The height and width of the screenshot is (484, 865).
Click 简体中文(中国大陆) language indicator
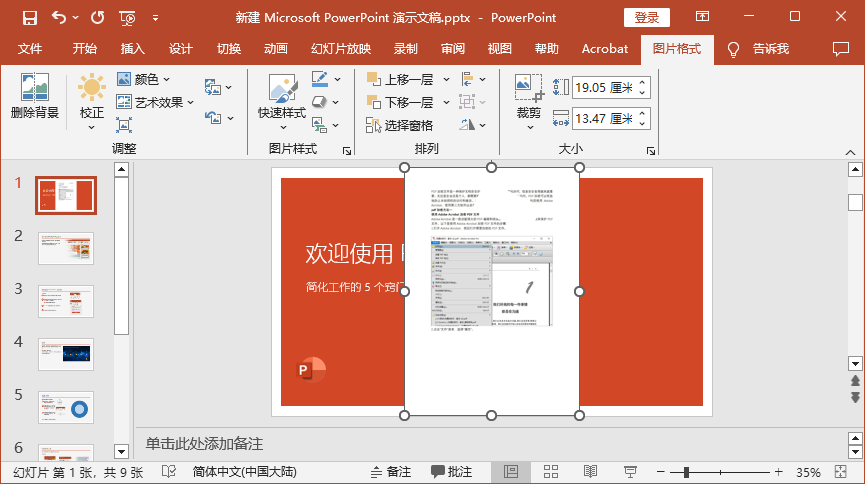coord(244,472)
